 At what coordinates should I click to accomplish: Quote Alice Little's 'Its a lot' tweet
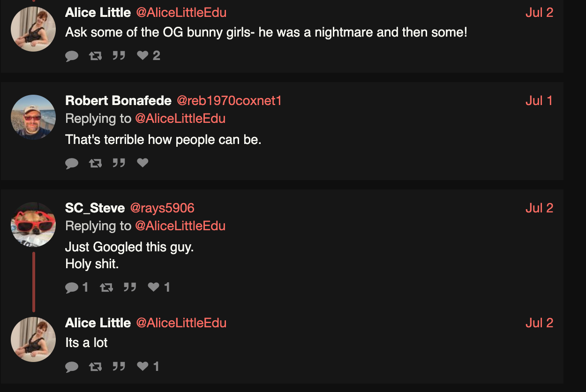[119, 366]
